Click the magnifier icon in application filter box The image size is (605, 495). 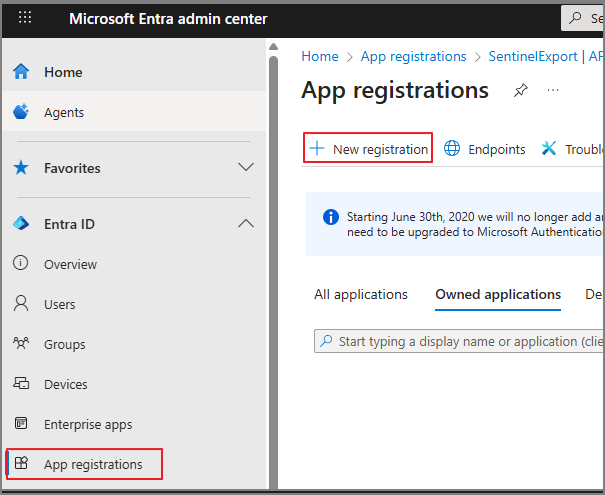click(326, 341)
